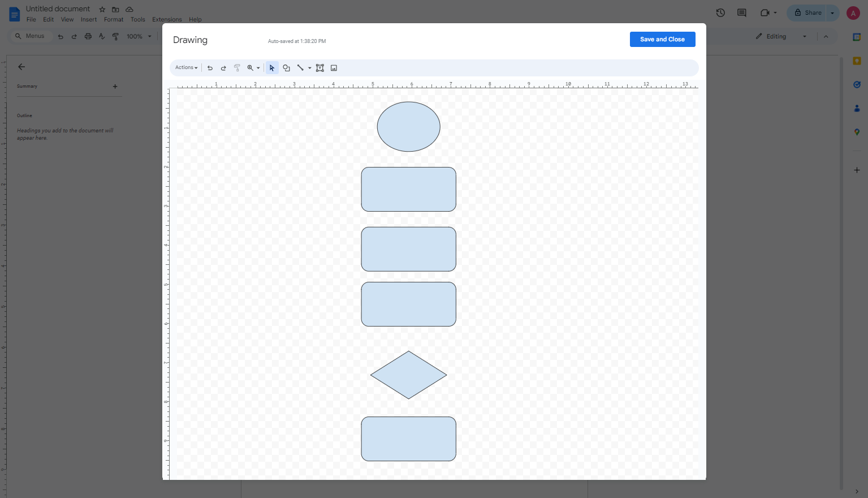Open the Tools menu
The height and width of the screenshot is (498, 868).
pyautogui.click(x=137, y=19)
